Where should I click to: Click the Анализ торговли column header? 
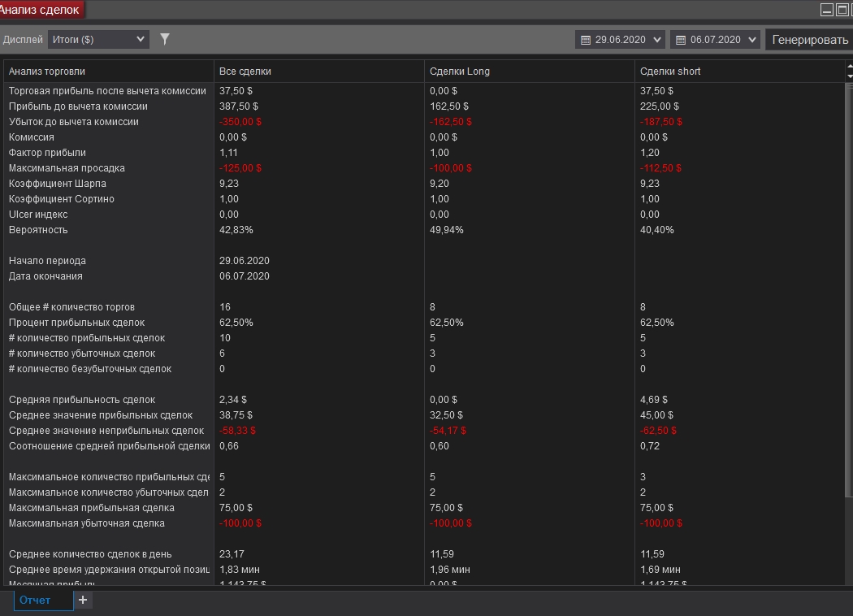(x=46, y=72)
